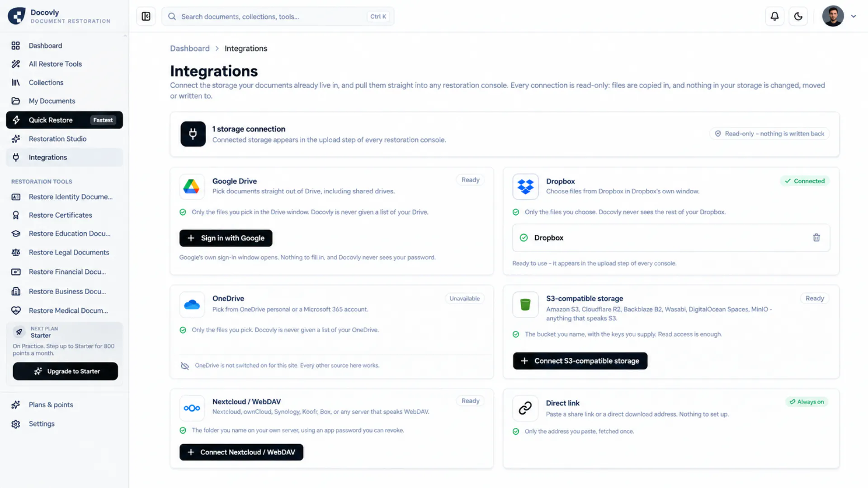Click the Always on badge
This screenshot has width=868, height=488.
tap(807, 402)
